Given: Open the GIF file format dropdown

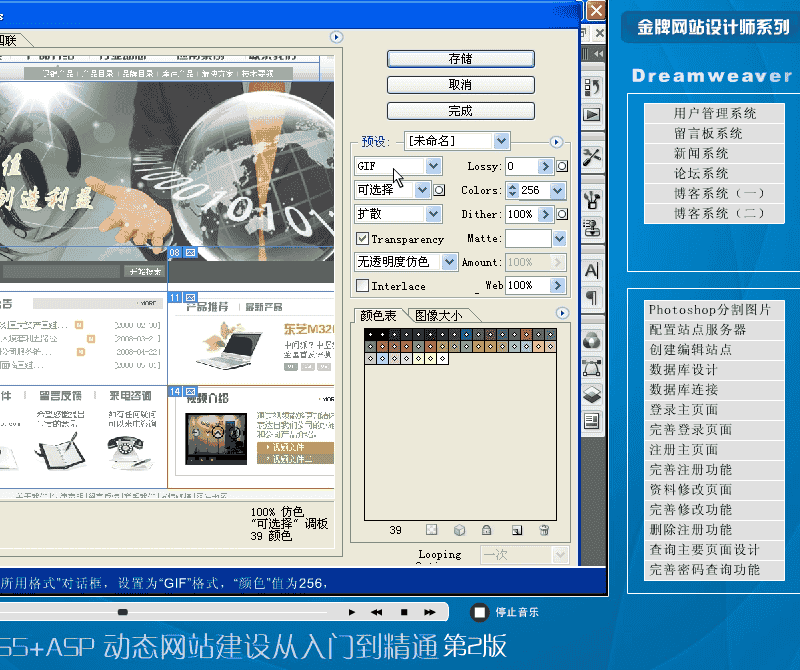Looking at the screenshot, I should click(x=433, y=166).
